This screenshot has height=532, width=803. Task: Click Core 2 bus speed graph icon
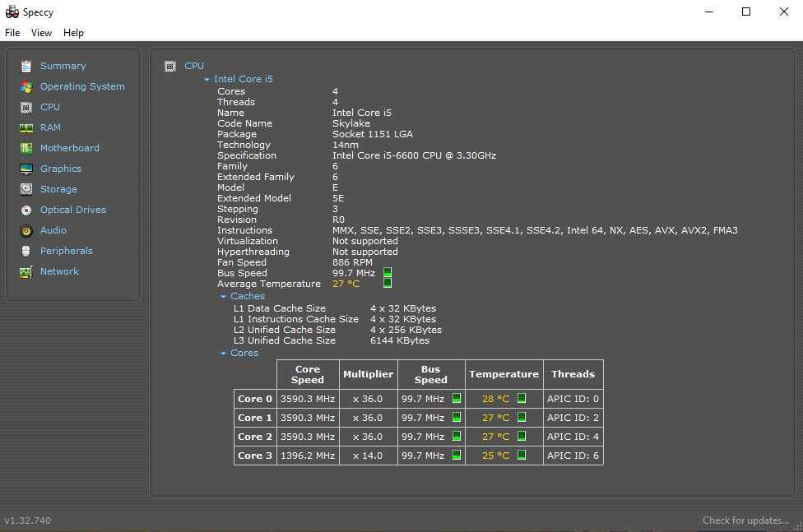tap(457, 436)
